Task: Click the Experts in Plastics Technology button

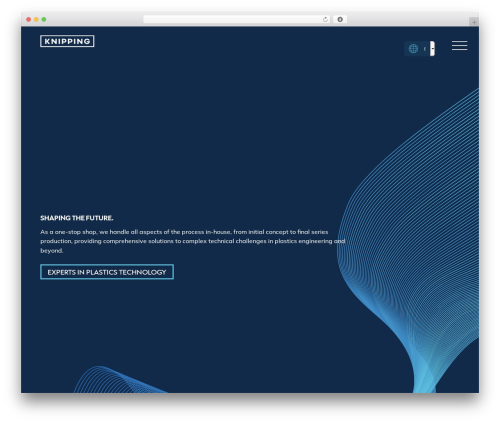Action: [x=107, y=272]
